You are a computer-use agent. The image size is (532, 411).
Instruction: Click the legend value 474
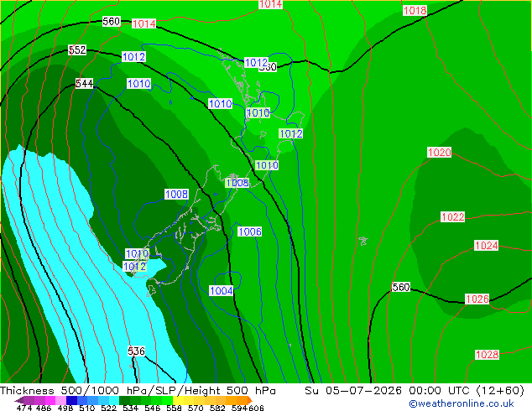24,408
